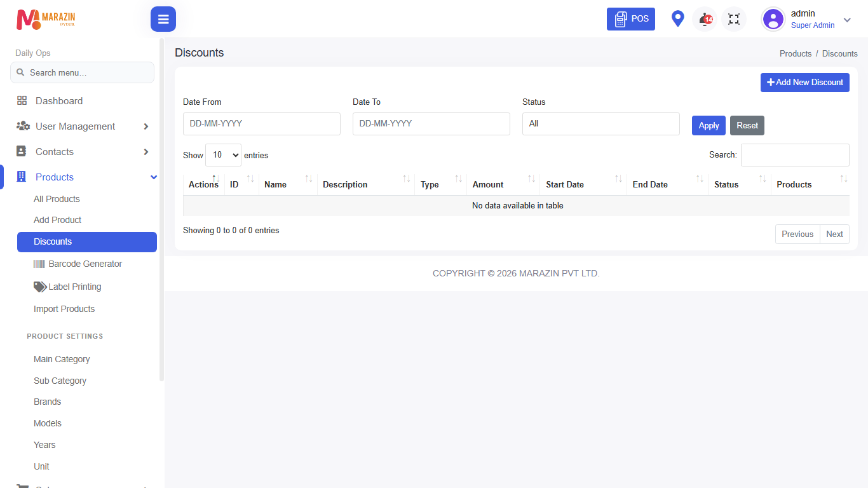
Task: Apply the discount filters
Action: 709,125
